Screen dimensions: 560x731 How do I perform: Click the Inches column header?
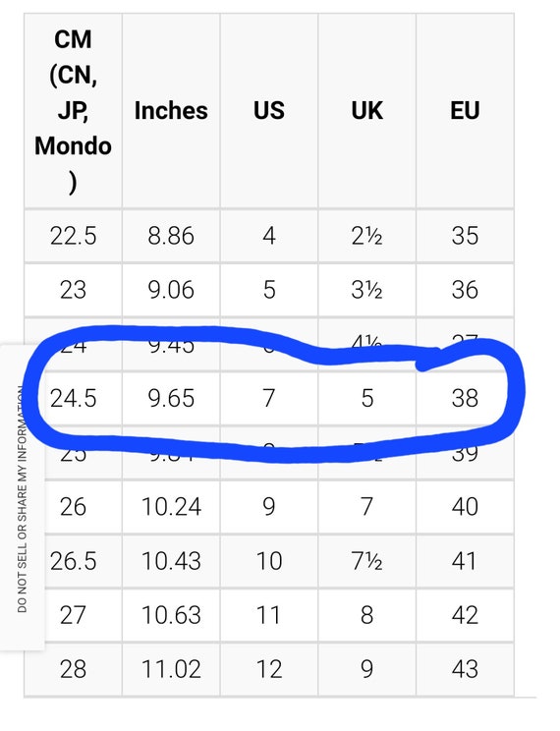(x=171, y=110)
